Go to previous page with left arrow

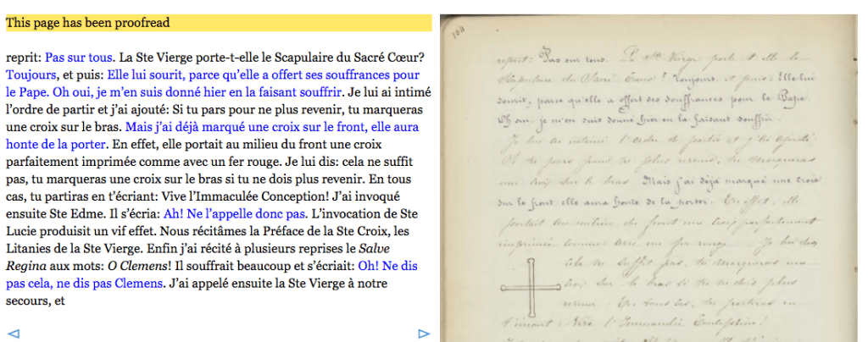coord(12,332)
